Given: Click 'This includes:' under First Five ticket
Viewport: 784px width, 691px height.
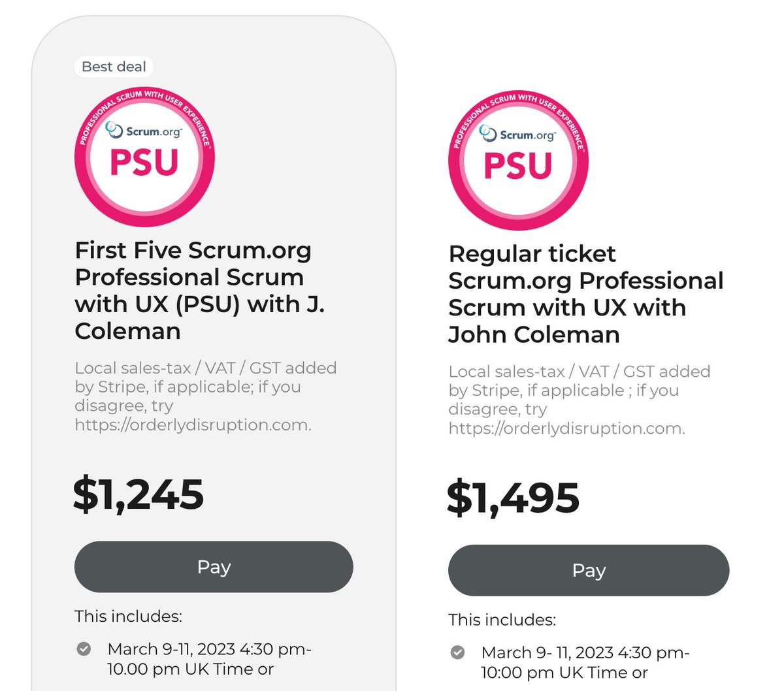Looking at the screenshot, I should [128, 616].
